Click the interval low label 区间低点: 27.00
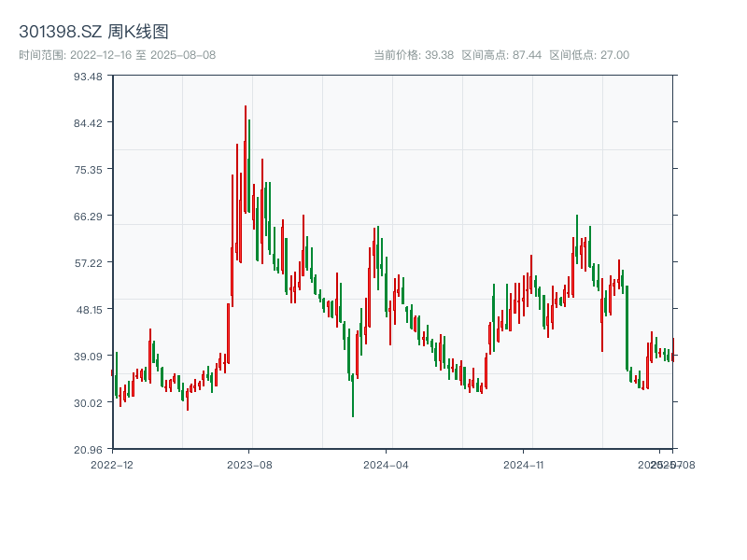 (589, 55)
